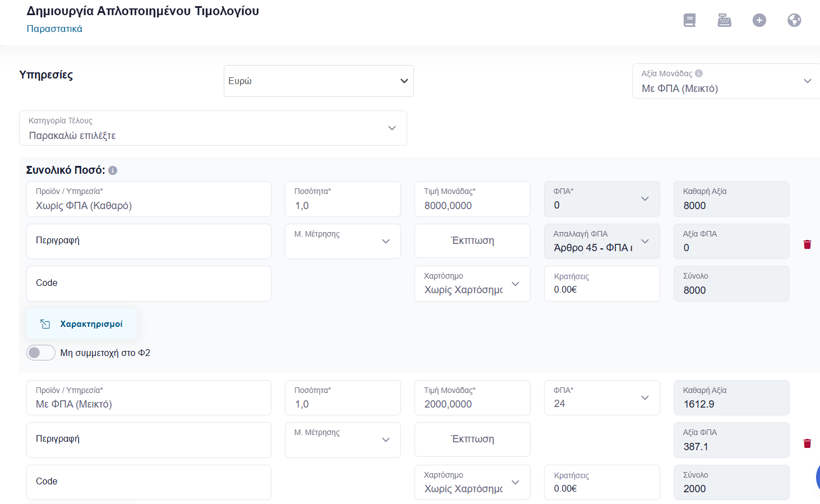Click Κρατήσεις field in first line
The width and height of the screenshot is (820, 504).
602,284
